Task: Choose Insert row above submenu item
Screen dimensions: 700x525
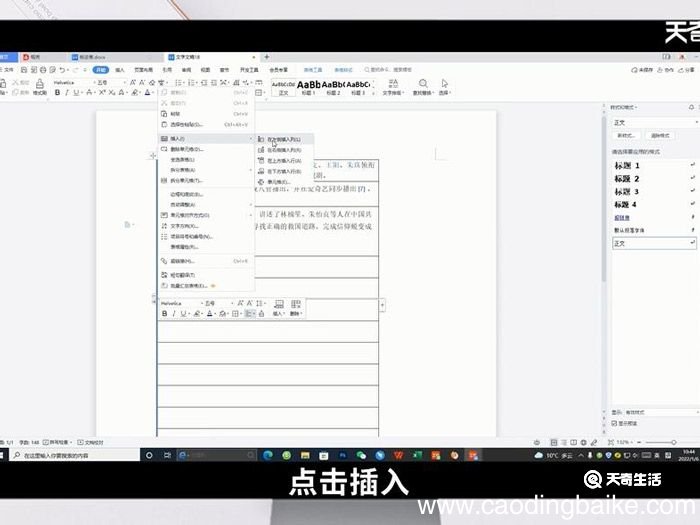Action: point(285,161)
